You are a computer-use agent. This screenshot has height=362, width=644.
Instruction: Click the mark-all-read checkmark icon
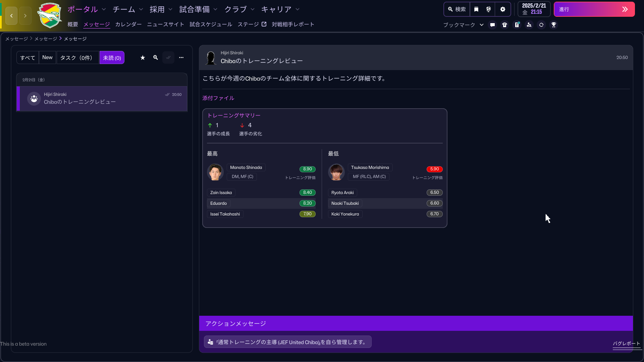[x=168, y=58]
